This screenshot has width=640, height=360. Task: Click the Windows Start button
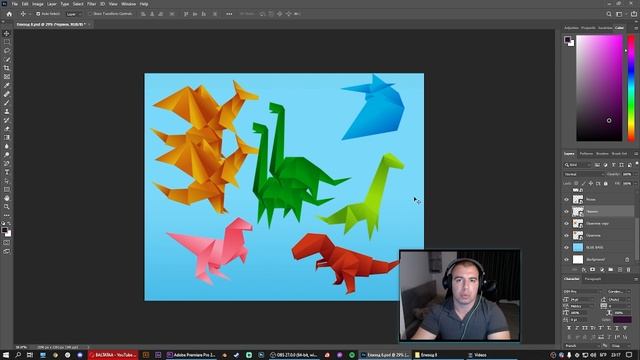point(6,355)
